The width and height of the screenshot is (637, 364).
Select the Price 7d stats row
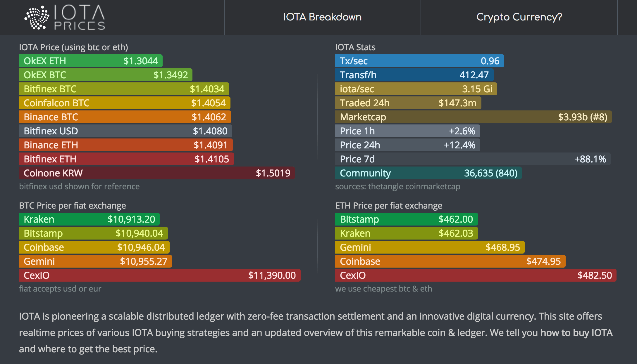473,159
